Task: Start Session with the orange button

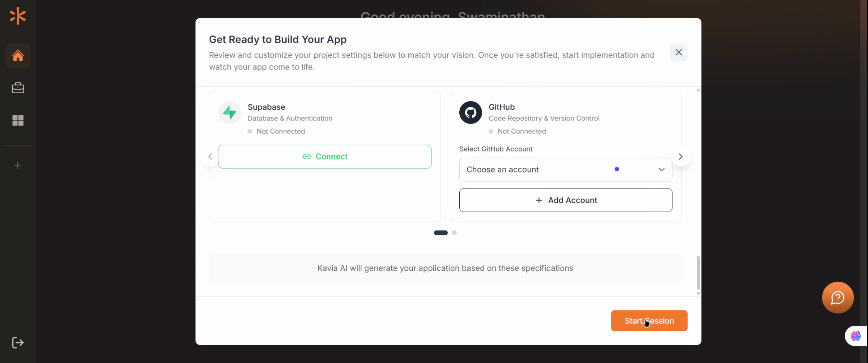Action: point(649,321)
